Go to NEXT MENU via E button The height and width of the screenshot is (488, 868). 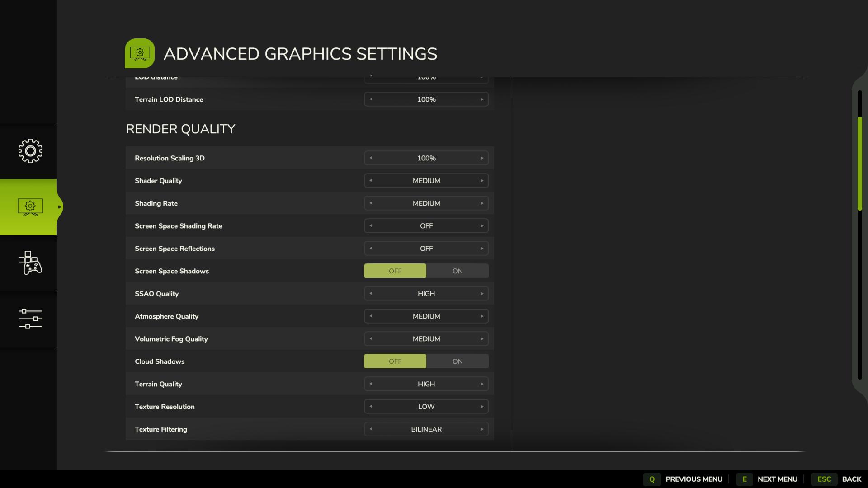coord(767,479)
